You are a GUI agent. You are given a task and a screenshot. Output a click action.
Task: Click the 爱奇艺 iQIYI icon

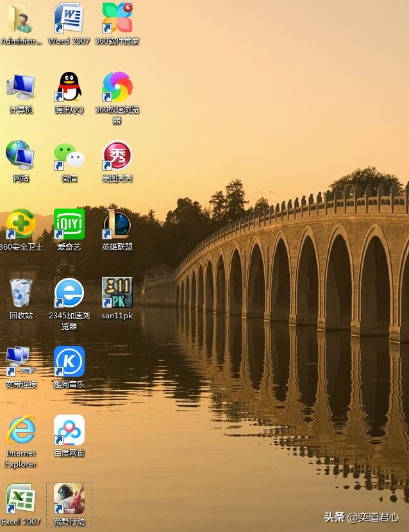(69, 225)
